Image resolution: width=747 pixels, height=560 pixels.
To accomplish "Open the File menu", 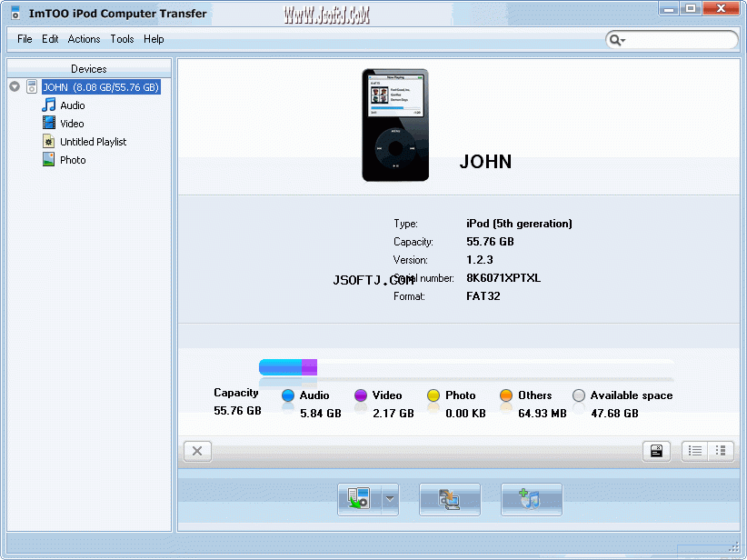I will pyautogui.click(x=25, y=39).
